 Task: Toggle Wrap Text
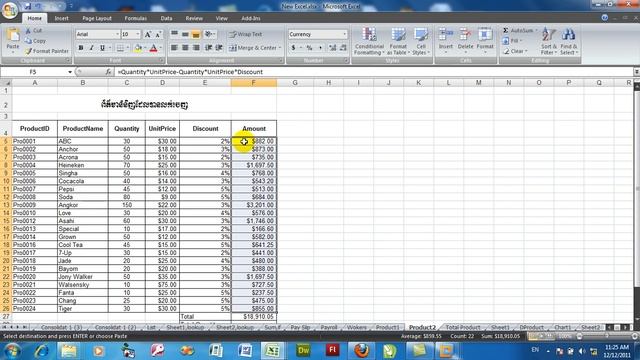[245, 34]
